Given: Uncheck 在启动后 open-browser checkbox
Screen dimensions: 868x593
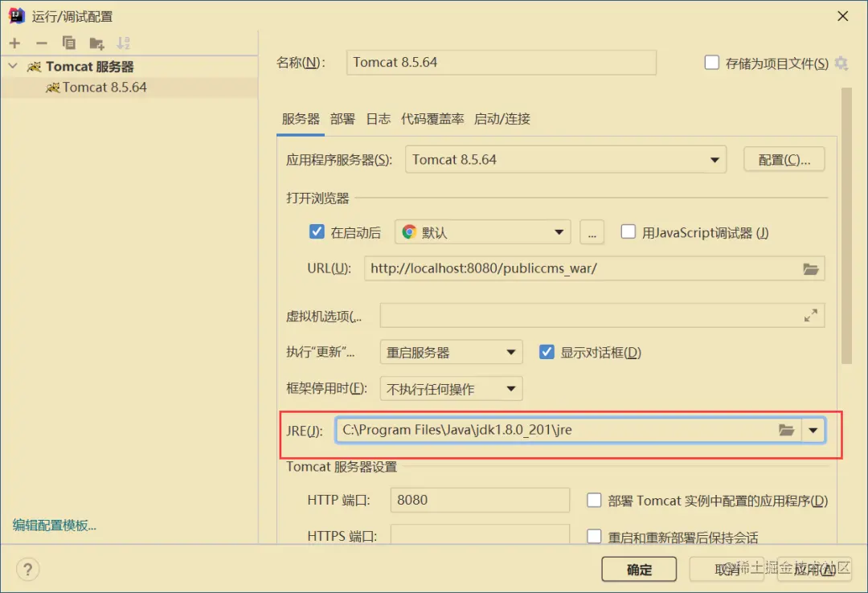Looking at the screenshot, I should (317, 231).
